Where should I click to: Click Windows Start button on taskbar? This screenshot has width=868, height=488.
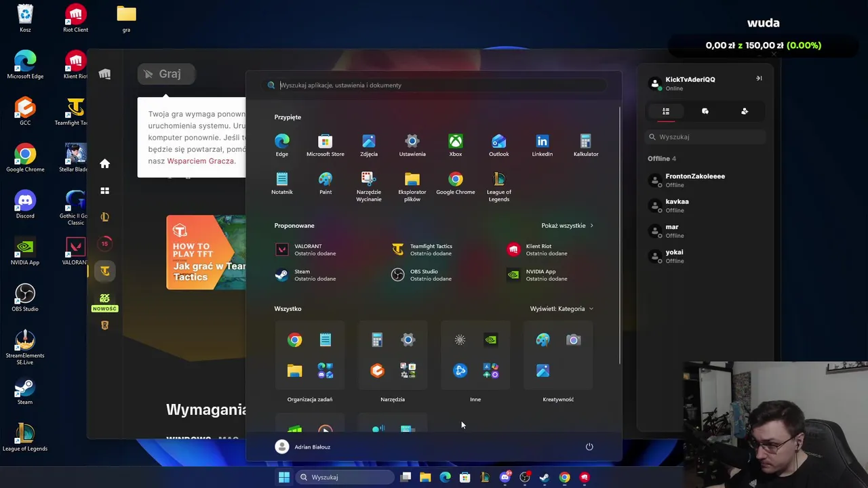tap(284, 477)
